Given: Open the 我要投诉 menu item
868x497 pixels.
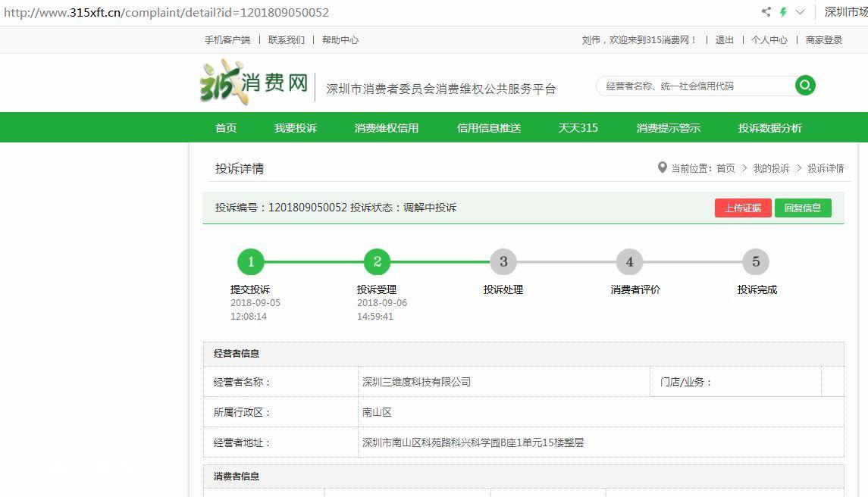Looking at the screenshot, I should pyautogui.click(x=296, y=128).
